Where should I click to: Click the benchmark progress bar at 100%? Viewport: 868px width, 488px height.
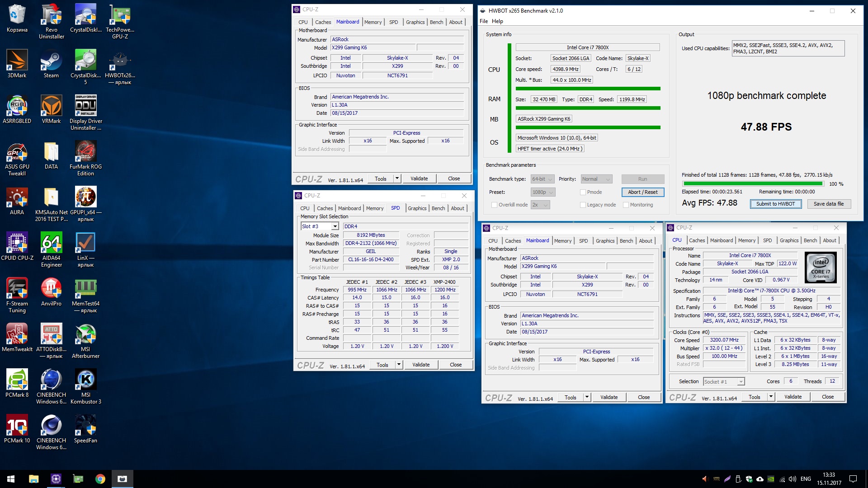[x=753, y=184]
